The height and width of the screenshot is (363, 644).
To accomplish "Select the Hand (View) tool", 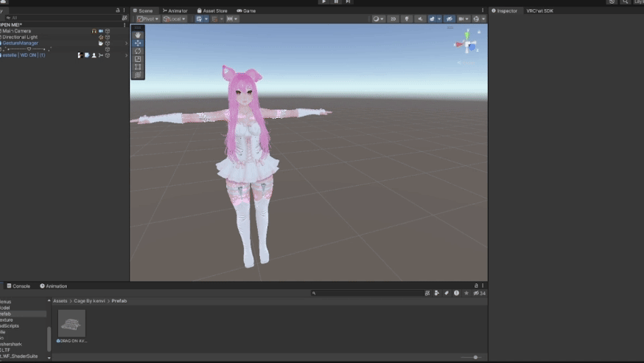I will pos(138,35).
